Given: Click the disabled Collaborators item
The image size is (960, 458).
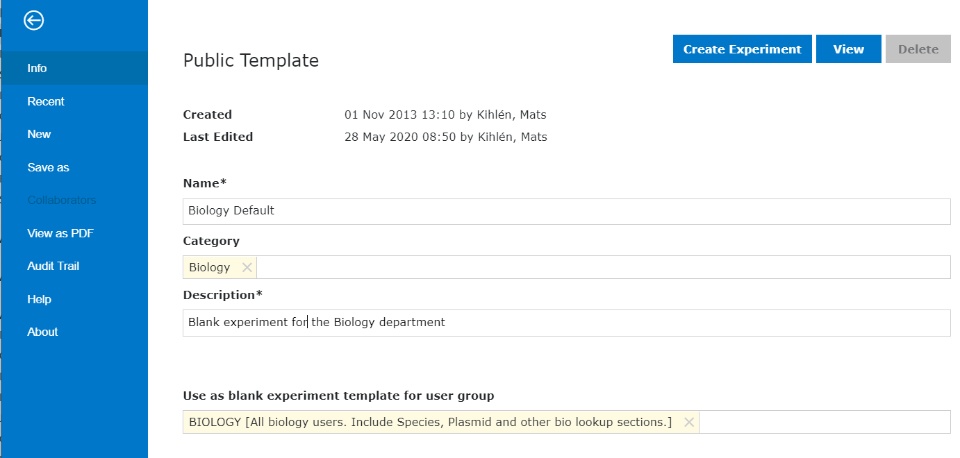Looking at the screenshot, I should click(x=62, y=200).
